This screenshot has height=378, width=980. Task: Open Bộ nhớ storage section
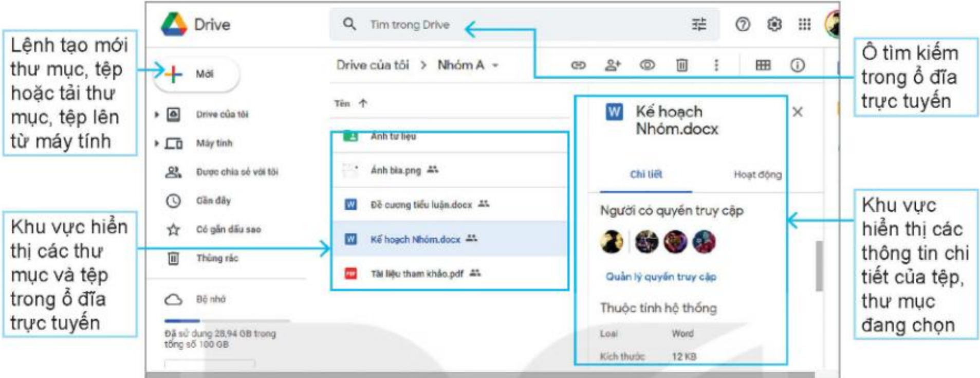pos(210,299)
